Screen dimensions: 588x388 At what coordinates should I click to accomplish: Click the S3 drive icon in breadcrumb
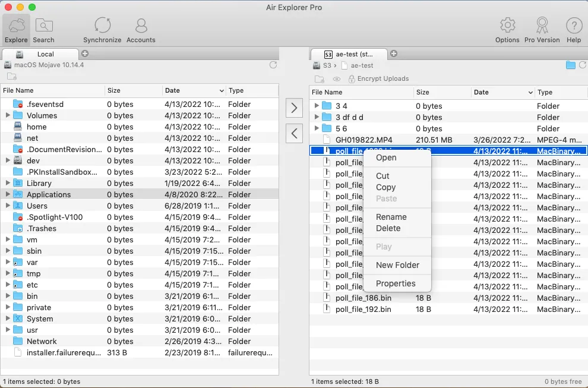(x=317, y=66)
